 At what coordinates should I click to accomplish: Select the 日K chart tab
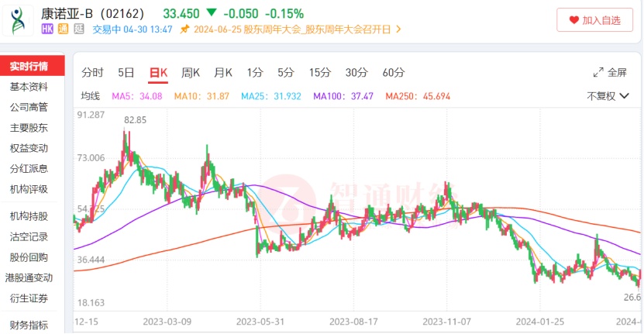coord(158,73)
